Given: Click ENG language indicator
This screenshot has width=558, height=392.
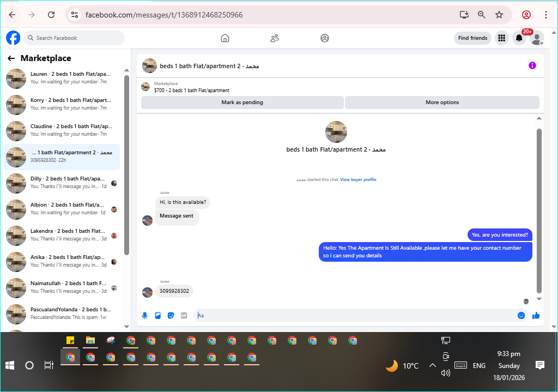Looking at the screenshot, I should 479,366.
